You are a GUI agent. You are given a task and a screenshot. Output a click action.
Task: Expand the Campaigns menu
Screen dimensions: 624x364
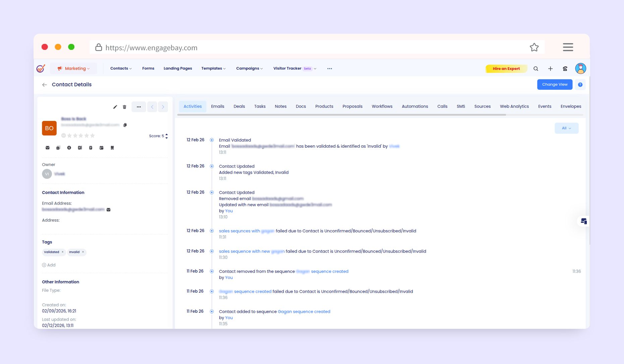coord(249,69)
